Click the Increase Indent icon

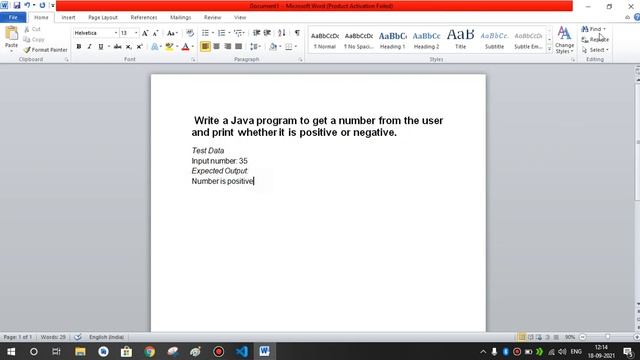point(267,33)
